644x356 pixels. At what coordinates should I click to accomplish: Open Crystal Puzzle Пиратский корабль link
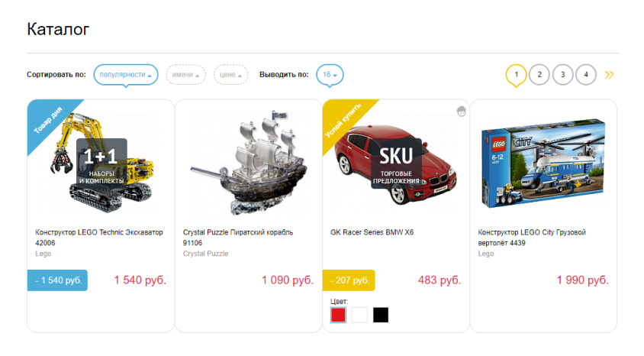(x=238, y=238)
